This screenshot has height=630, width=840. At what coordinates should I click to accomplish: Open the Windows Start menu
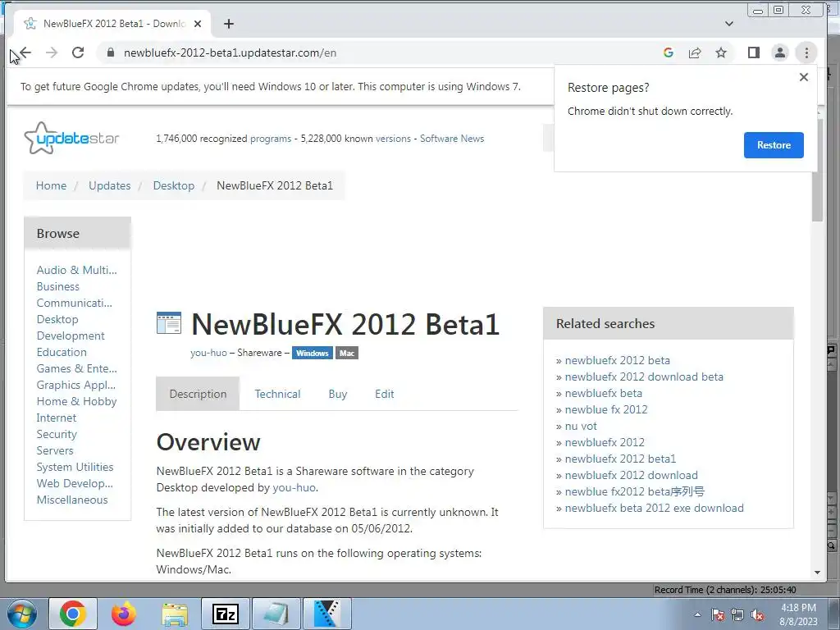[21, 614]
